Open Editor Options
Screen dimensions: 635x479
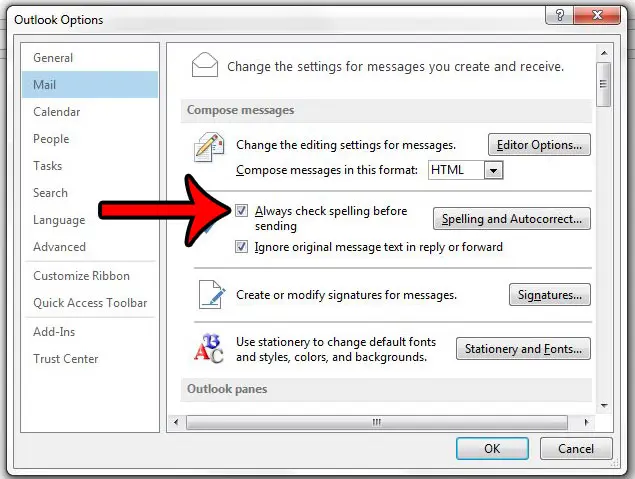pyautogui.click(x=539, y=145)
